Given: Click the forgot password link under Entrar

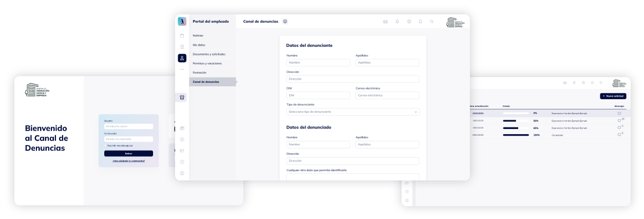Looking at the screenshot, I should (128, 161).
